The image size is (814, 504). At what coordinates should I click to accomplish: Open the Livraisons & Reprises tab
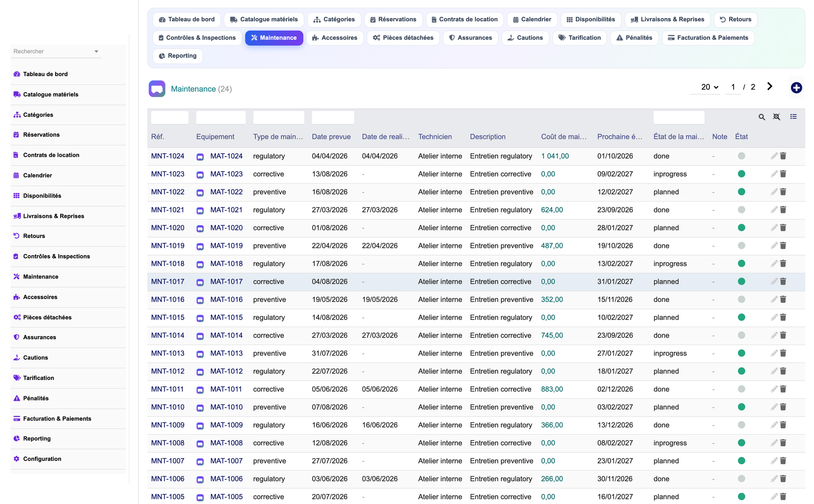667,19
